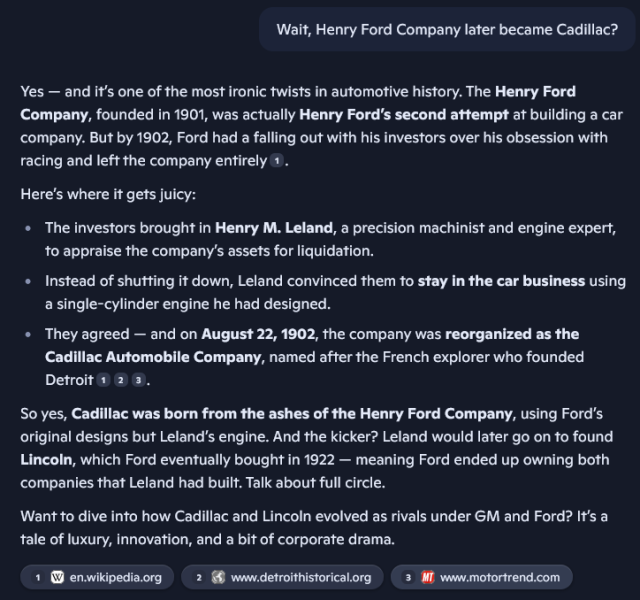Open citation 1 after 'left the company entirely'
This screenshot has height=600, width=640.
[277, 161]
